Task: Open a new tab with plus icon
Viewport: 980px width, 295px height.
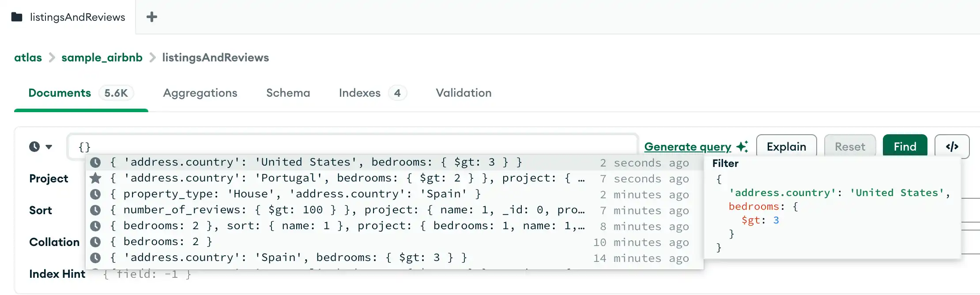Action: point(152,17)
